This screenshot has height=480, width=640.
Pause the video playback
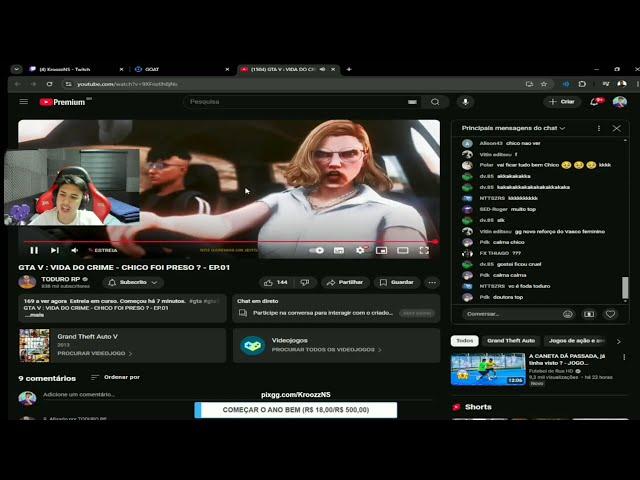(x=34, y=250)
